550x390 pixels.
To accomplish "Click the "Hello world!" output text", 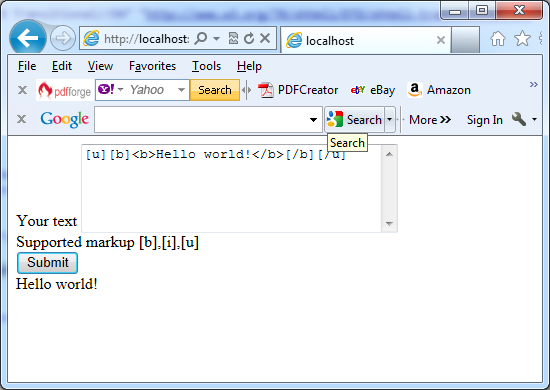I will (56, 284).
